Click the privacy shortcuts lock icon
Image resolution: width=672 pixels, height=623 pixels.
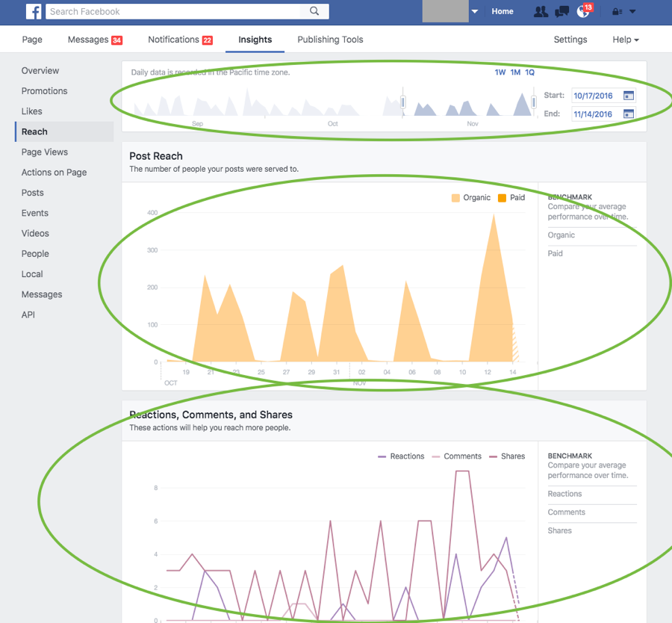point(617,12)
